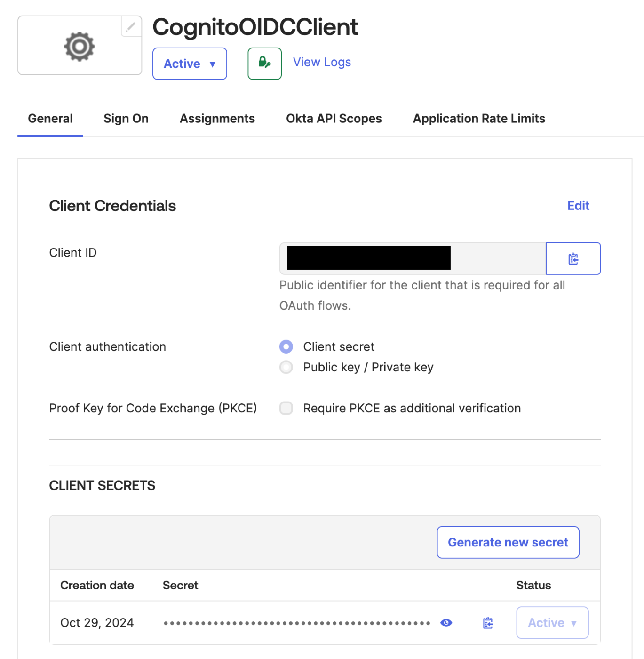Click the Status column header
This screenshot has width=644, height=659.
(x=533, y=585)
